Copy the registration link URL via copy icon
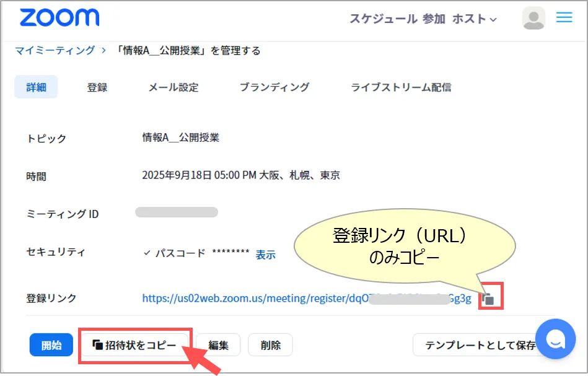This screenshot has height=376, width=588. click(x=489, y=299)
